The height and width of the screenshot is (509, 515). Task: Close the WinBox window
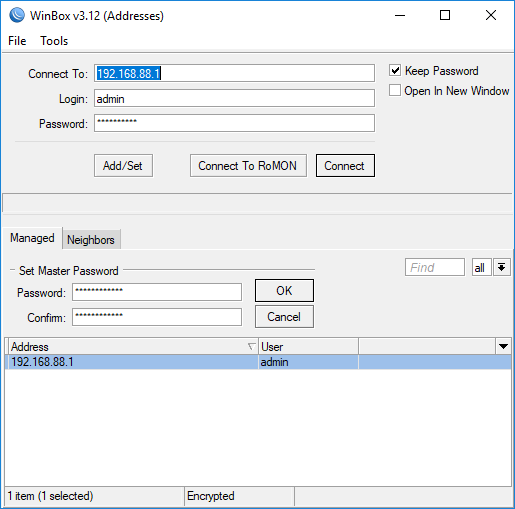491,15
